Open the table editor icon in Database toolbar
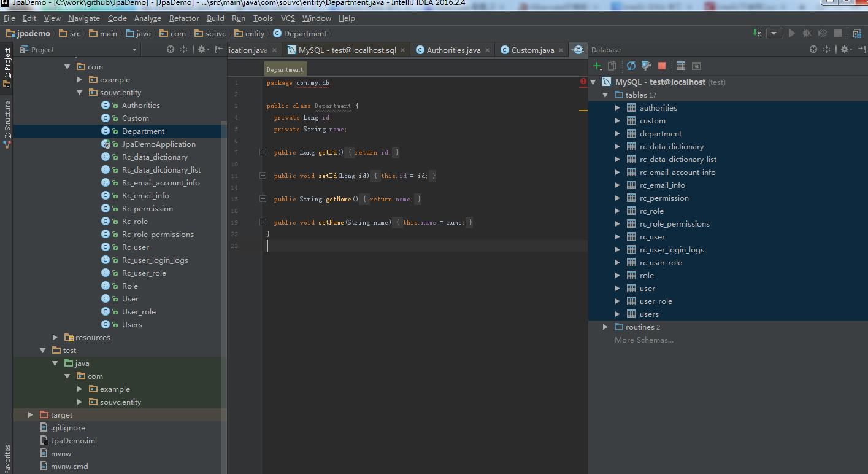Viewport: 868px width, 474px height. point(680,66)
